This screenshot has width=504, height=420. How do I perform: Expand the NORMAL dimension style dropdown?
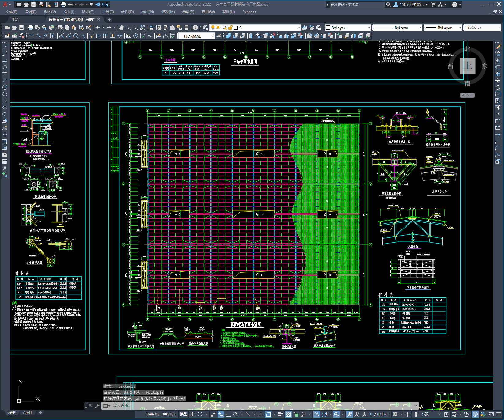[x=213, y=36]
